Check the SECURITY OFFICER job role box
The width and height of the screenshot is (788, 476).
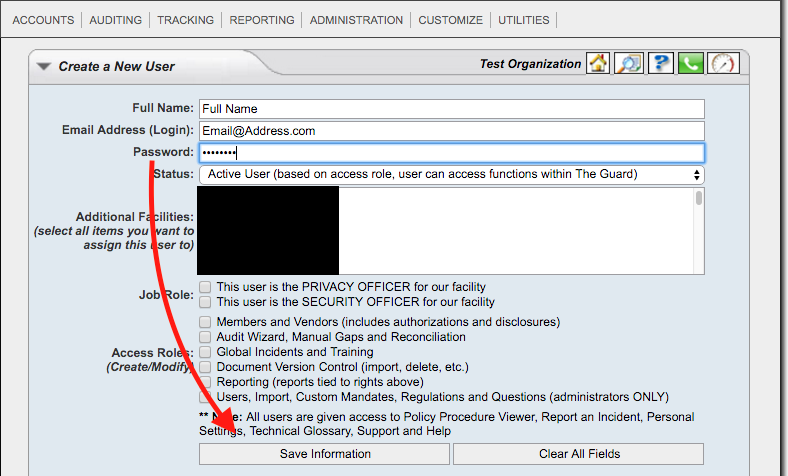coord(205,302)
